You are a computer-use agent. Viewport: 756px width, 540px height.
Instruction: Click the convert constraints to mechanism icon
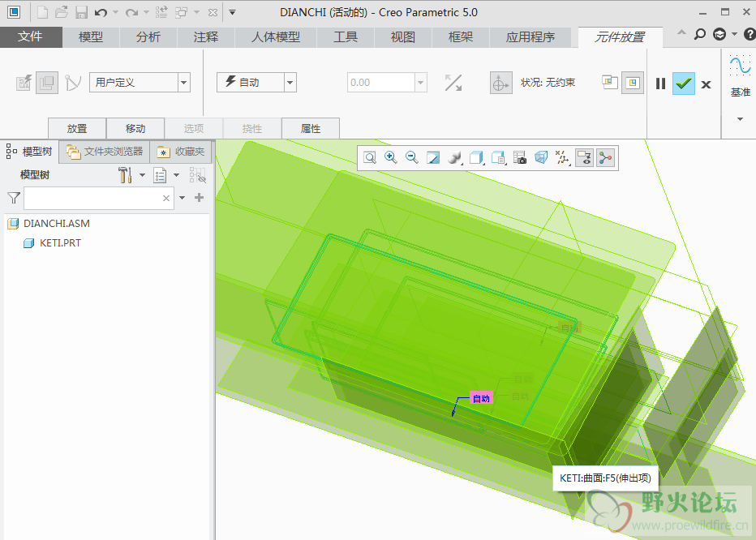click(73, 83)
